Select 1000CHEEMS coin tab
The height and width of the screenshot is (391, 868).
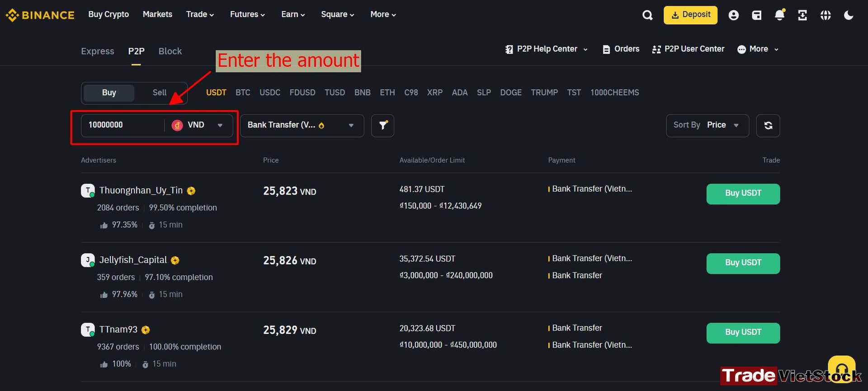click(x=614, y=93)
